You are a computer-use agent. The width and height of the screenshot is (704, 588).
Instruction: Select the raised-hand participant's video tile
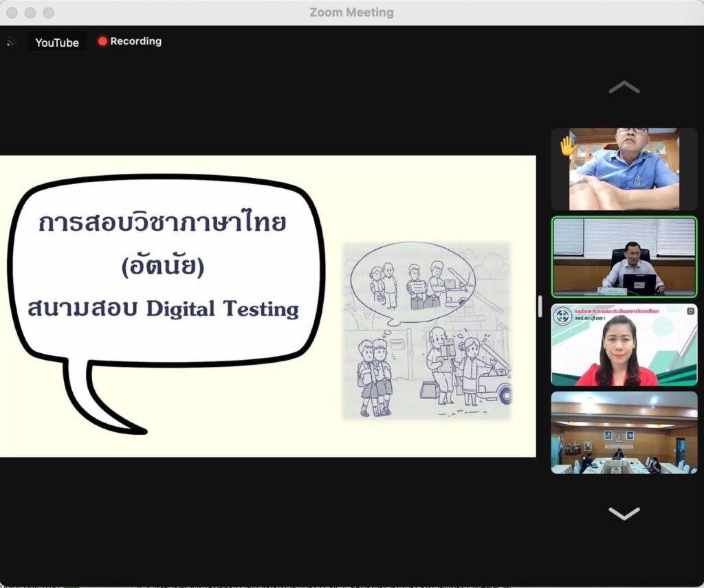624,169
